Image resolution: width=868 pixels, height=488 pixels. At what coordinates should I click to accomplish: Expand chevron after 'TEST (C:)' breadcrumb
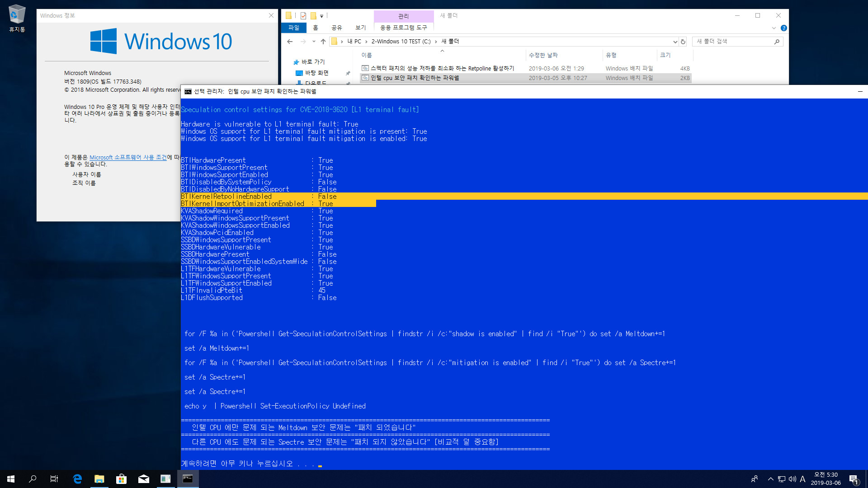(x=436, y=42)
